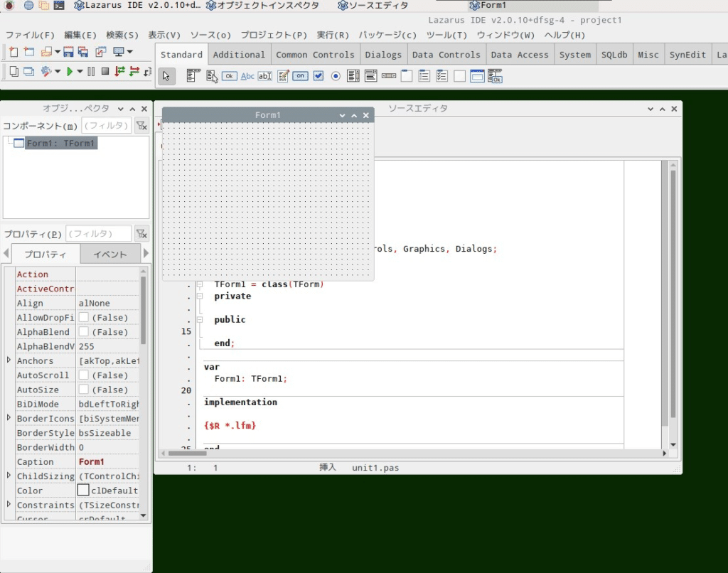This screenshot has width=728, height=573.
Task: Pick the TMemo component
Action: click(283, 76)
